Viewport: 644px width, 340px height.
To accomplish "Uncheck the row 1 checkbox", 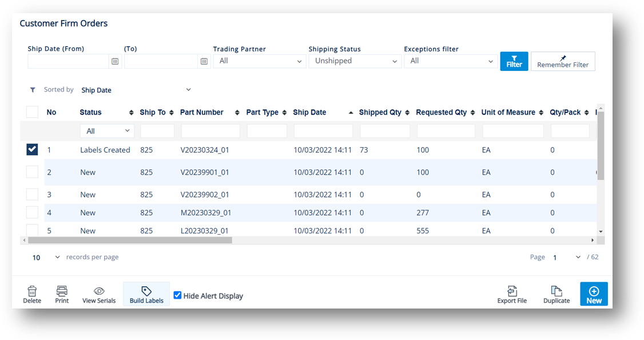I will [32, 149].
